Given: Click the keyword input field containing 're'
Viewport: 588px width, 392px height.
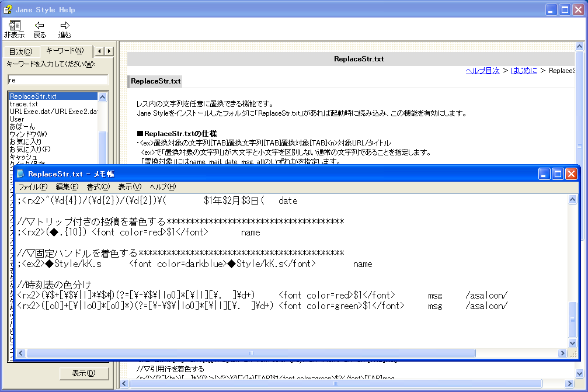Looking at the screenshot, I should point(58,80).
